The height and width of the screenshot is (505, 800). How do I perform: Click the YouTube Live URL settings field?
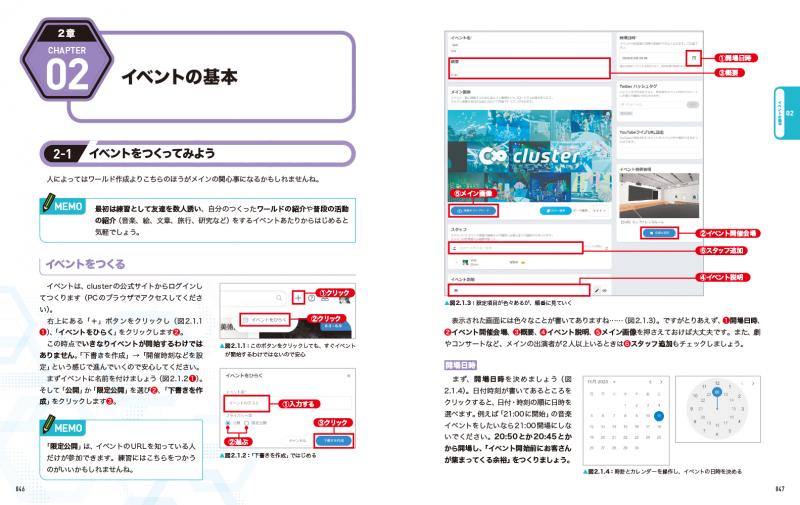tap(658, 149)
